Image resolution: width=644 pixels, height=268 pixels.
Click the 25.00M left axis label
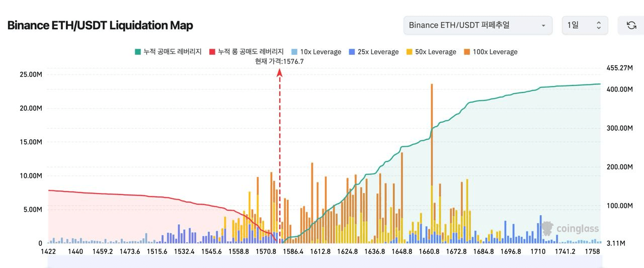[x=30, y=74]
